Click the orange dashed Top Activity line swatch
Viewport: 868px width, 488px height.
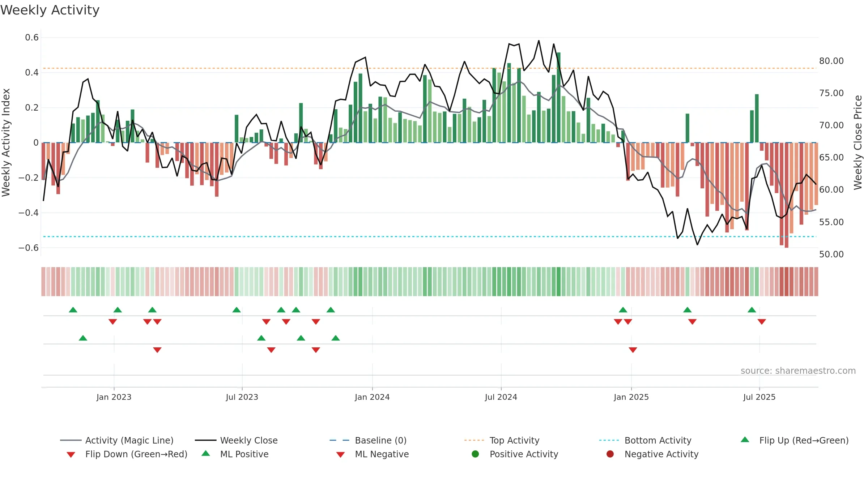(x=474, y=440)
